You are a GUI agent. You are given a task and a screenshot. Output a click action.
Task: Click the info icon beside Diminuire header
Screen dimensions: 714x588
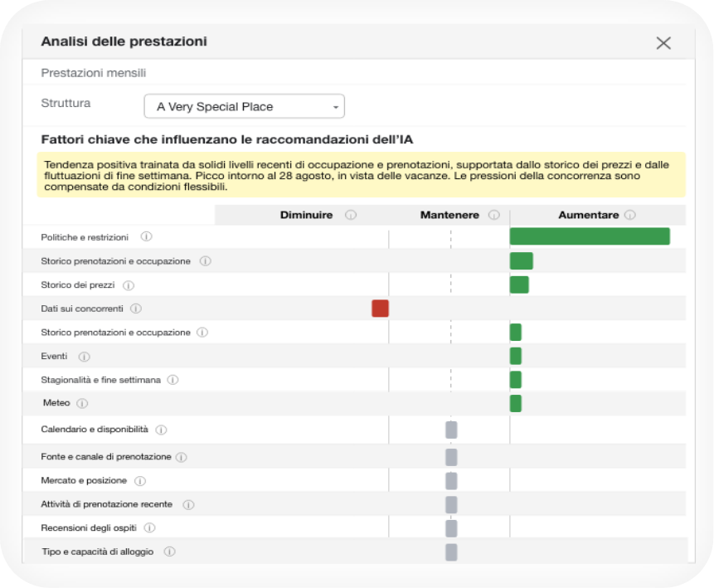(x=351, y=215)
